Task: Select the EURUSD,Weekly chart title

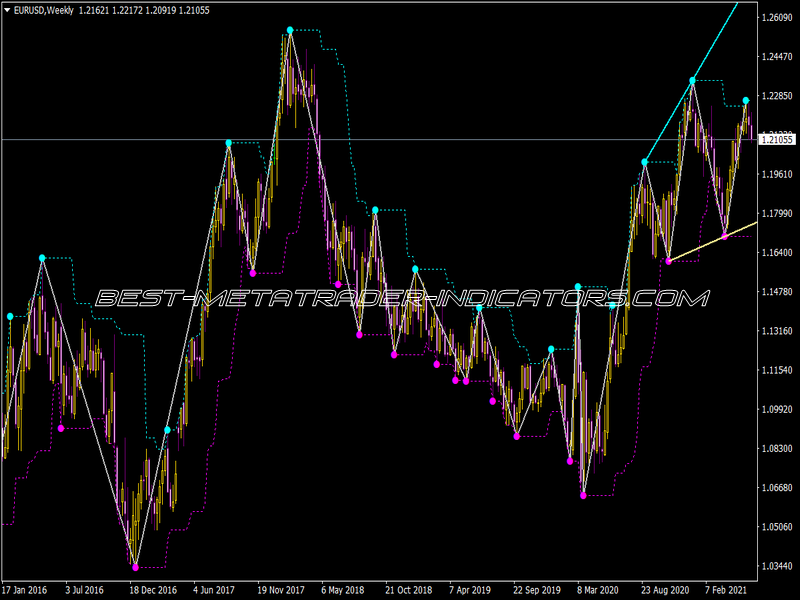Action: 44,10
